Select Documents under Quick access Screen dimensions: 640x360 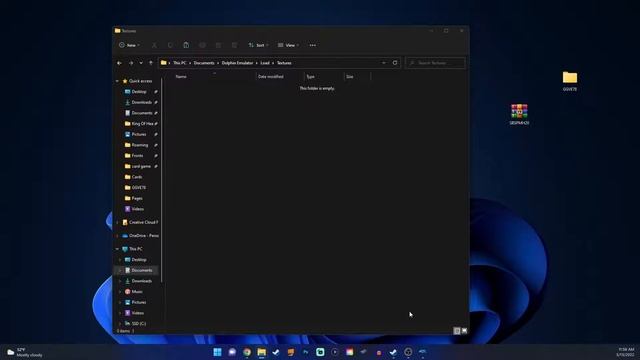tap(141, 113)
